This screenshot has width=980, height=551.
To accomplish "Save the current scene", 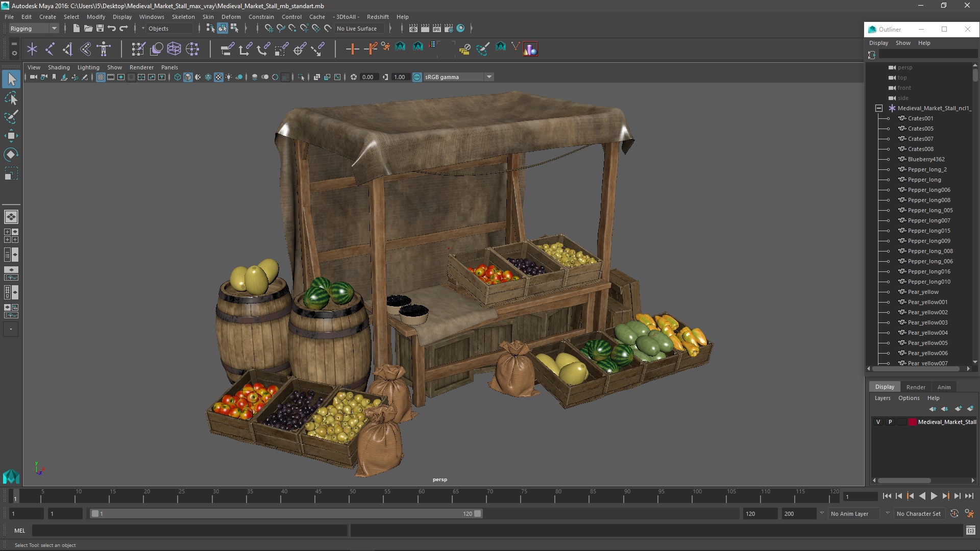I will pyautogui.click(x=100, y=29).
